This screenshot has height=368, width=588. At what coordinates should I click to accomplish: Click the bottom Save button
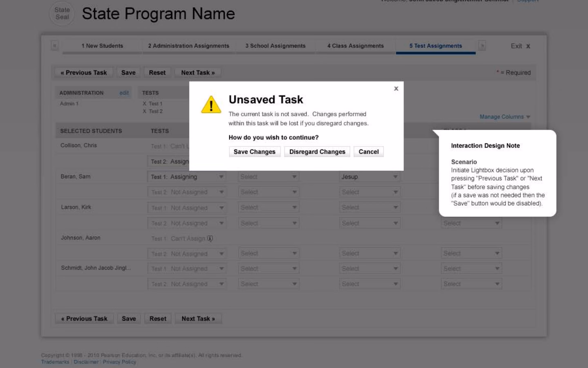coord(129,319)
